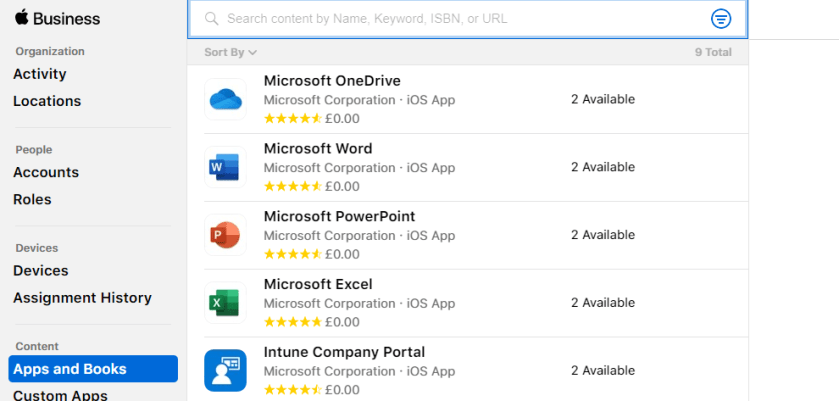Image resolution: width=839 pixels, height=401 pixels.
Task: Click the Apple Business logo
Action: coord(58,19)
